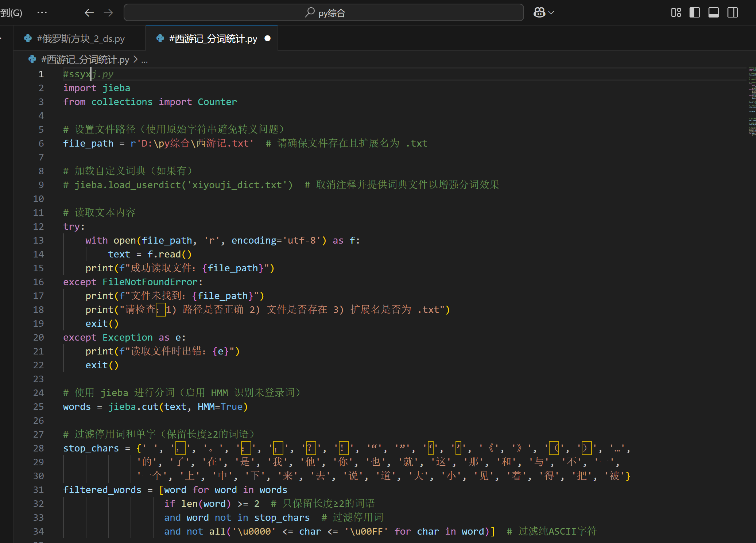The image size is (756, 543).
Task: Switch to #俄罗斯方块_2_ds.py tab
Action: (x=80, y=39)
